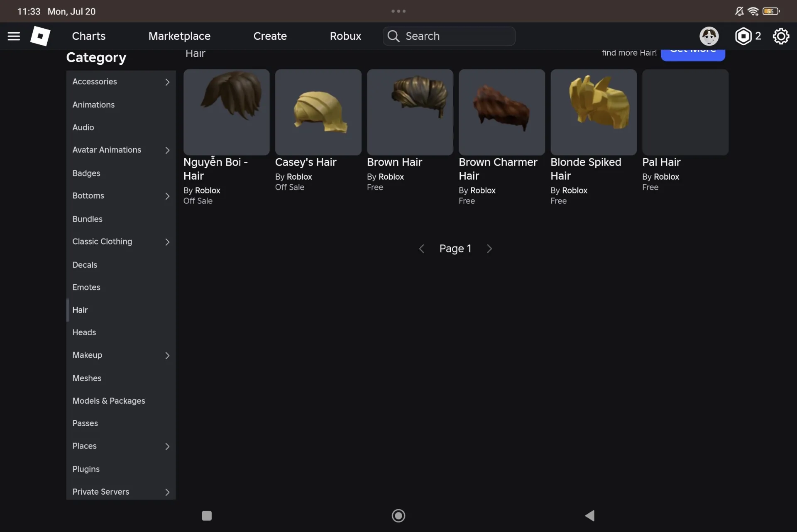This screenshot has width=797, height=532.
Task: Open the settings gear icon
Action: point(781,36)
